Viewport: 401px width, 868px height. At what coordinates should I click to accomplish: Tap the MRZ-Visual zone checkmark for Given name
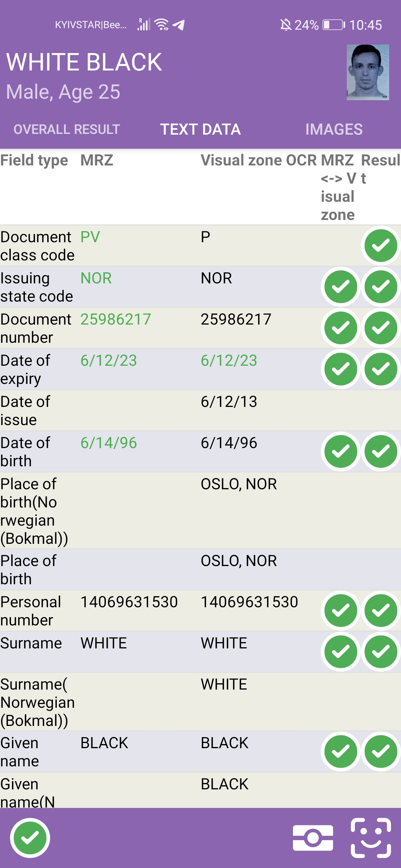coord(340,752)
